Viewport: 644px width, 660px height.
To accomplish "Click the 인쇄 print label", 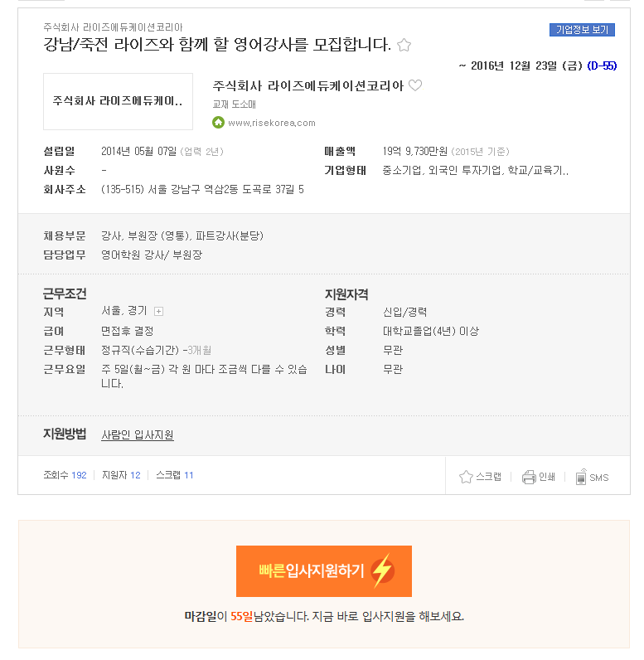I will (x=547, y=477).
